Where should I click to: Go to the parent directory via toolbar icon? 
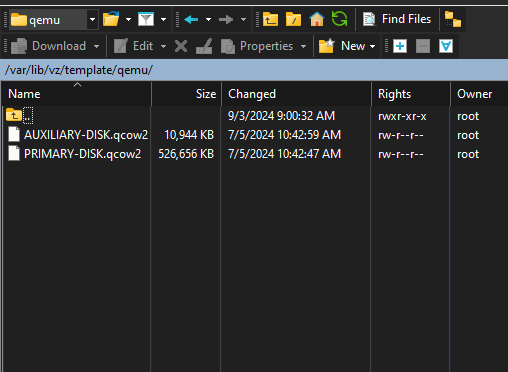(270, 19)
